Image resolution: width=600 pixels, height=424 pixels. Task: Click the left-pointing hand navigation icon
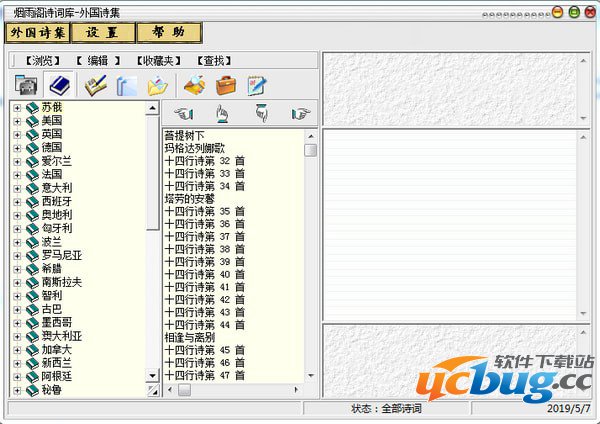pos(184,113)
